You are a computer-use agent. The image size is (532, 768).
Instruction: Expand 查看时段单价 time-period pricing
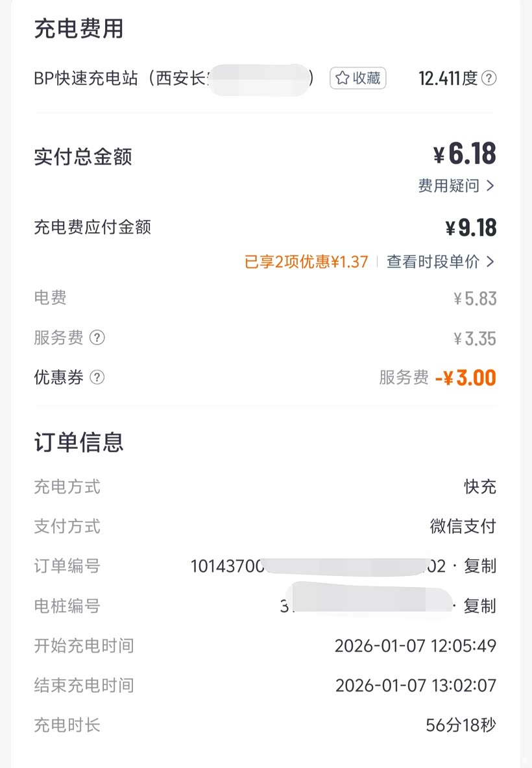(x=441, y=261)
